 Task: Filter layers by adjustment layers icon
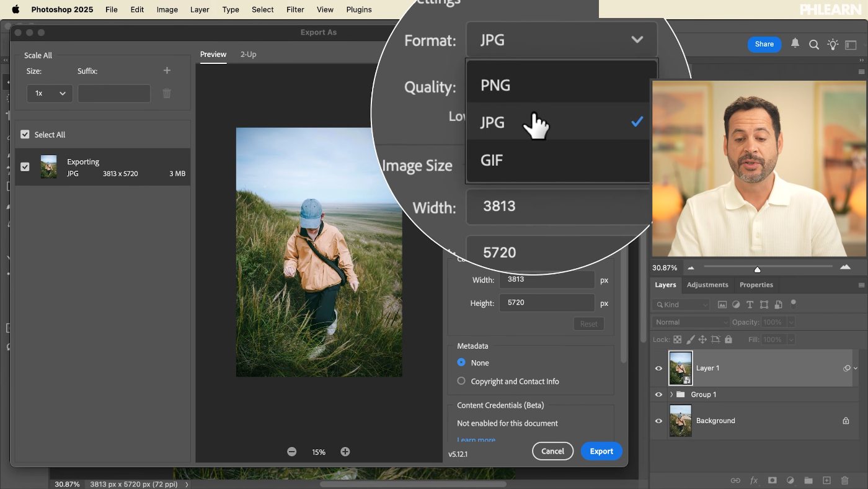(736, 305)
